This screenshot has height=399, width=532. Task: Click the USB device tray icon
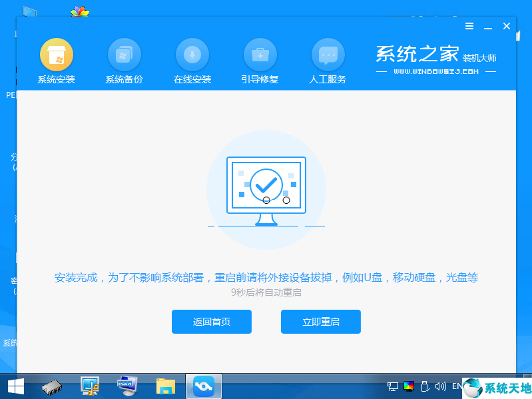pos(425,386)
